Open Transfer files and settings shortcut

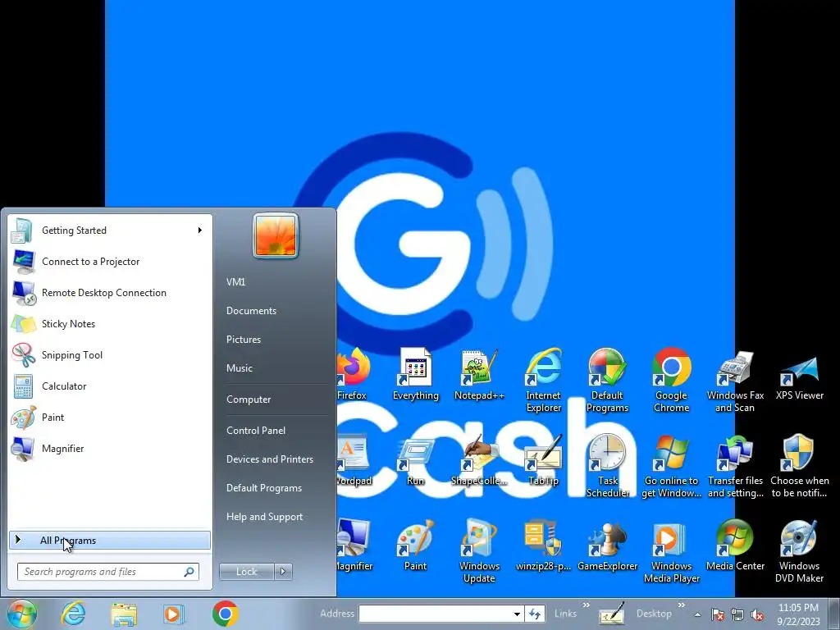[x=735, y=466]
